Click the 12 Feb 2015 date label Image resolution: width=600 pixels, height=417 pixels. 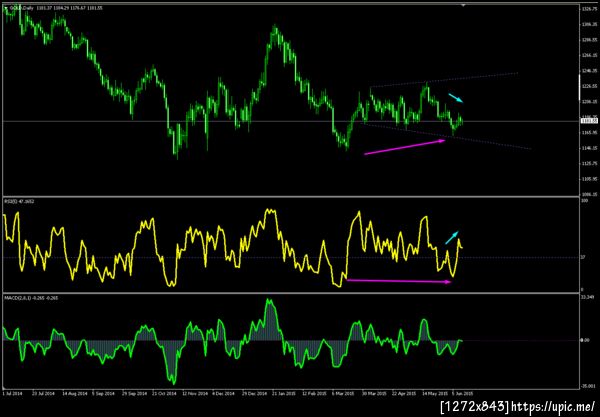click(x=315, y=393)
